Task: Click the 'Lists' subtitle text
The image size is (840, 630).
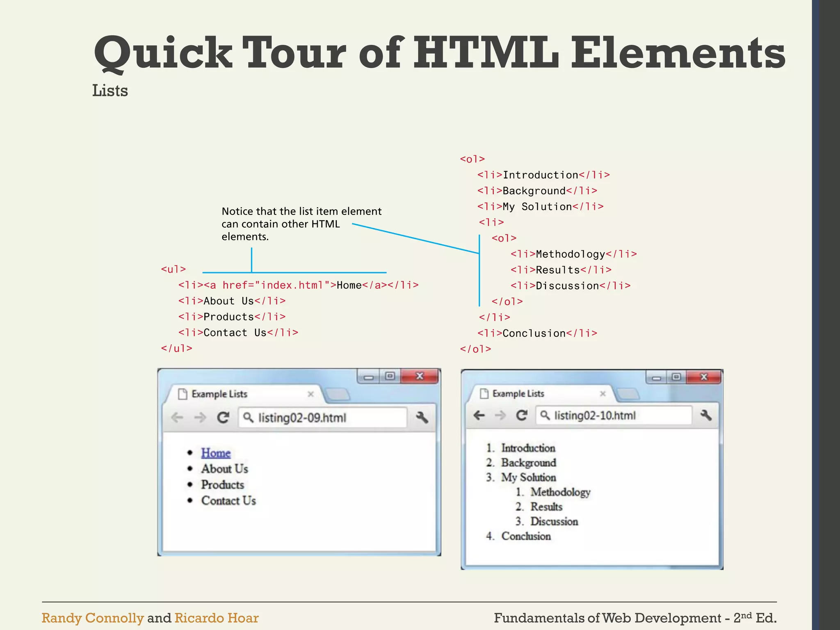Action: pos(110,91)
